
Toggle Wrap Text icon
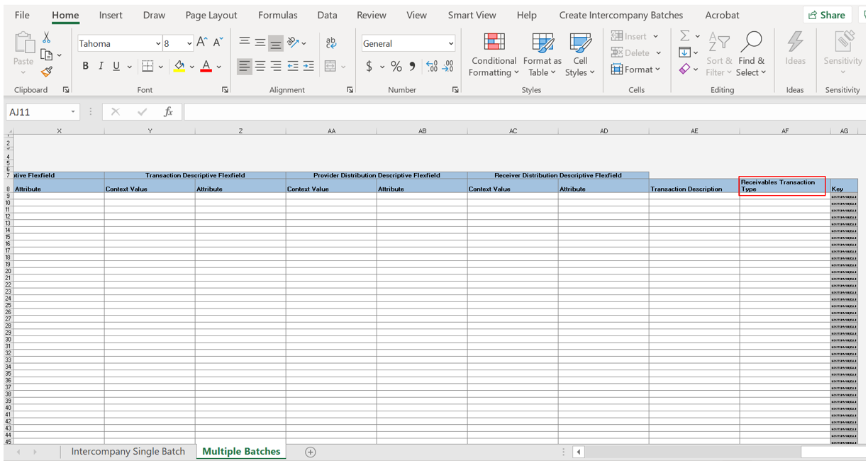pos(331,43)
